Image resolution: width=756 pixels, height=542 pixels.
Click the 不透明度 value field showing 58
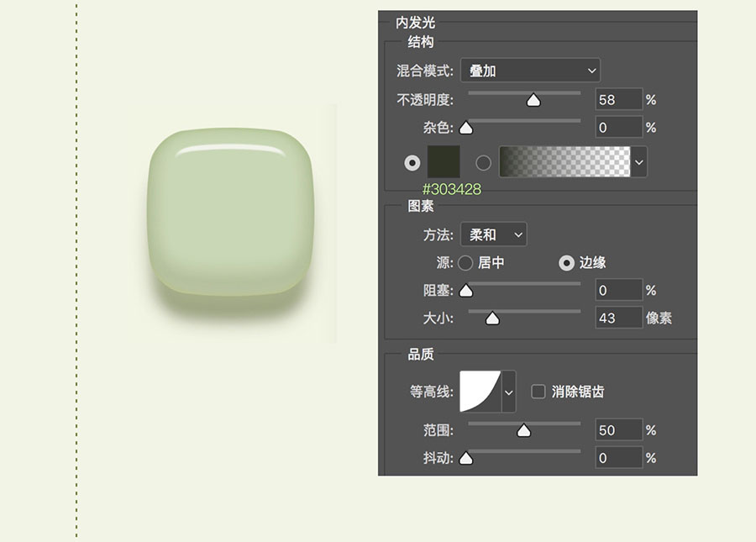(x=618, y=100)
